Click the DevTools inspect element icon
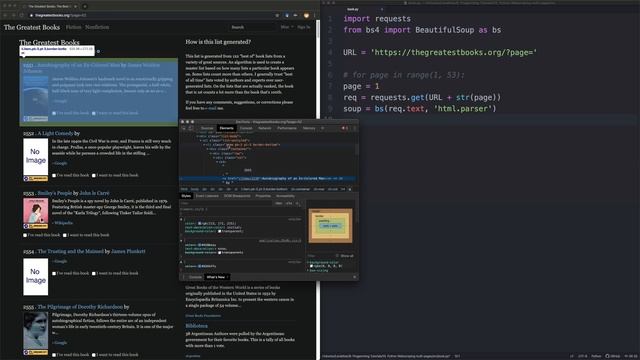 coord(184,128)
